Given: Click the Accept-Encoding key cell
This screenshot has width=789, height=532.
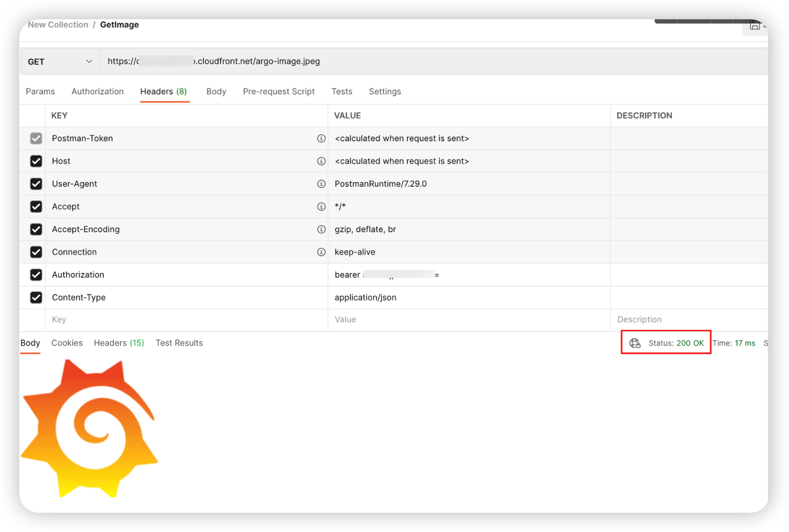Looking at the screenshot, I should [186, 230].
